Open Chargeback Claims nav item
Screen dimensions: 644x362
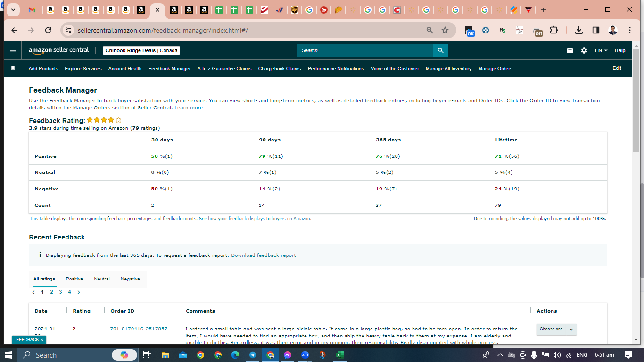(280, 69)
